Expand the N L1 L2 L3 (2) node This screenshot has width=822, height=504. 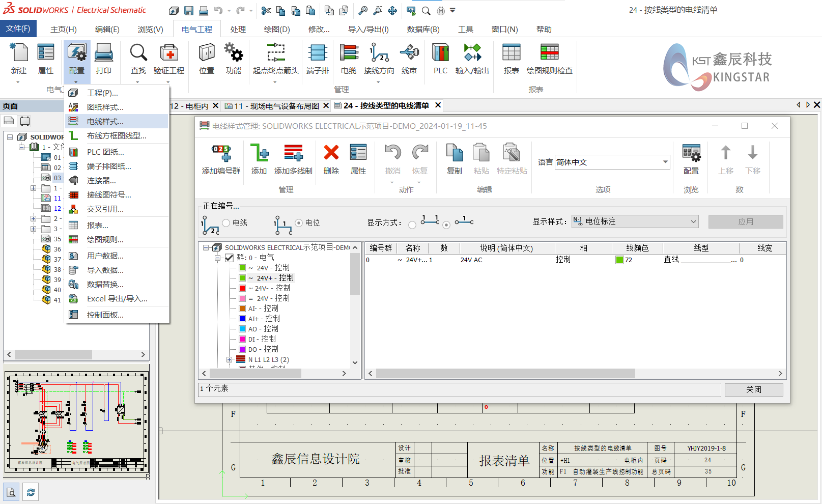pos(229,359)
